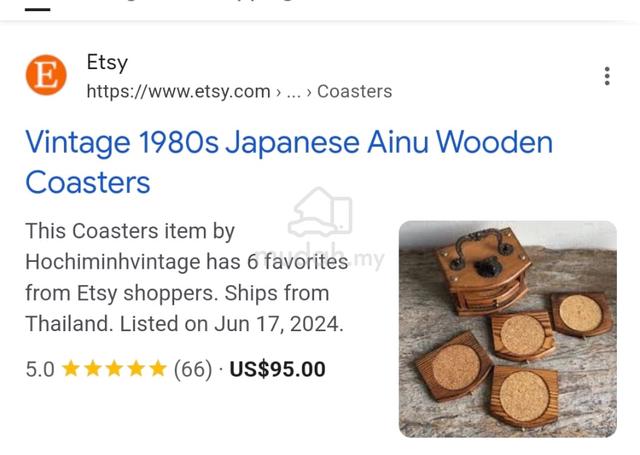Image resolution: width=640 pixels, height=455 pixels.
Task: Click the wooden coaster holder box in the photo
Action: [x=482, y=271]
